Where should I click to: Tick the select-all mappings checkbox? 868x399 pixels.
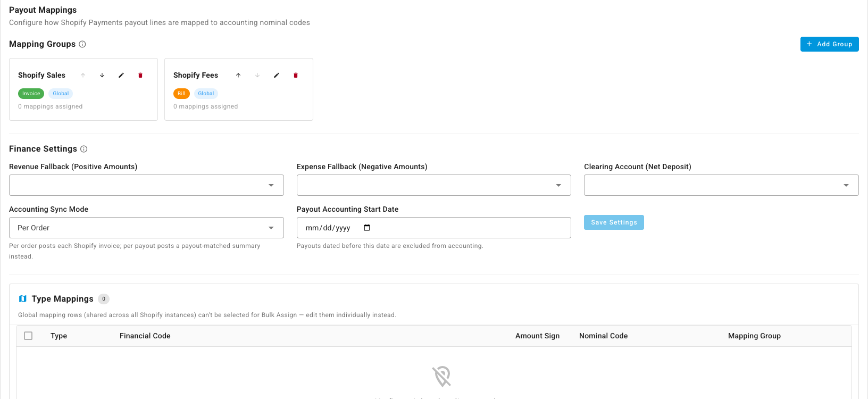point(28,336)
